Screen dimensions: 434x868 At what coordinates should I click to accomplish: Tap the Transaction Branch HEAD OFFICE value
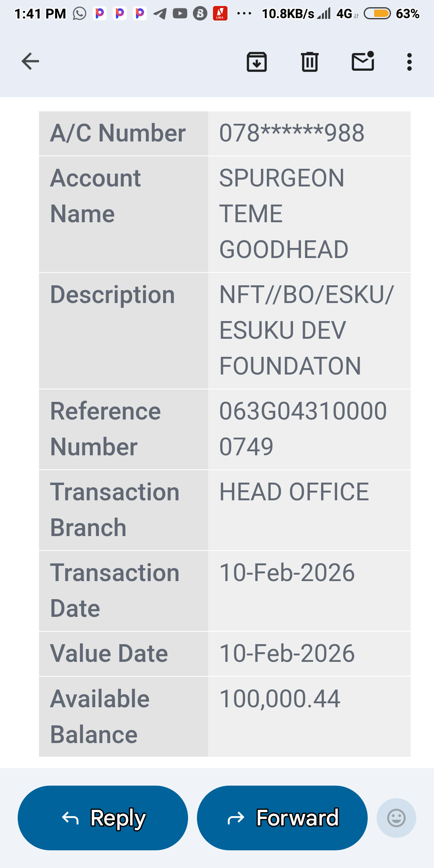tap(294, 492)
